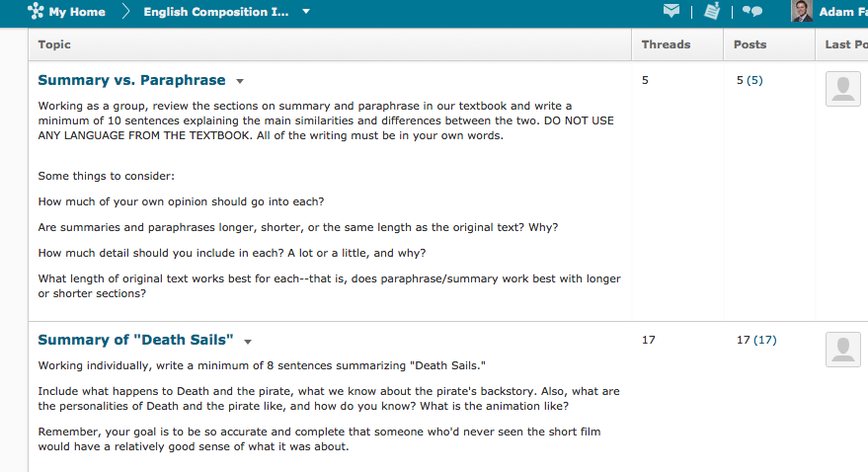Click the Topic column header
The height and width of the screenshot is (472, 868).
tap(54, 44)
